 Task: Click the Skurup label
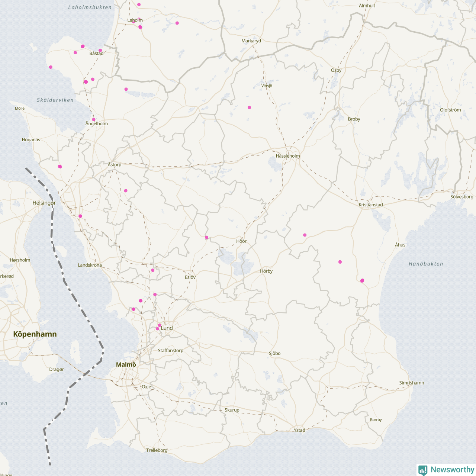(x=232, y=410)
